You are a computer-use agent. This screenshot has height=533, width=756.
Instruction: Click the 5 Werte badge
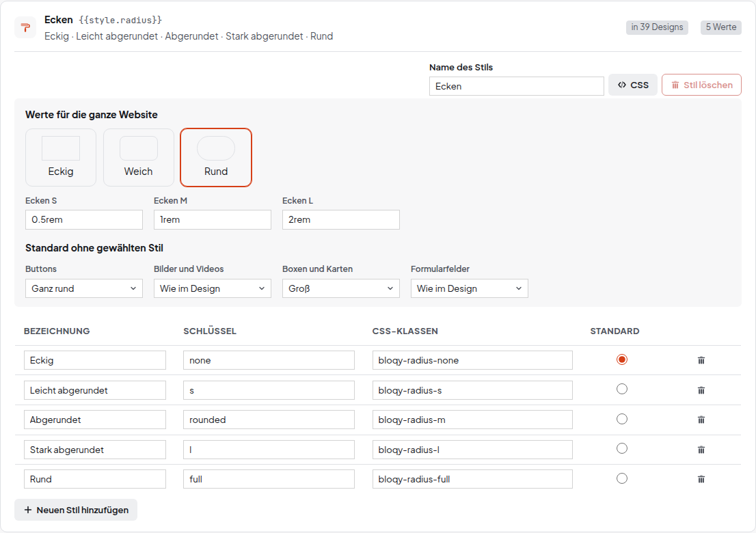[721, 27]
